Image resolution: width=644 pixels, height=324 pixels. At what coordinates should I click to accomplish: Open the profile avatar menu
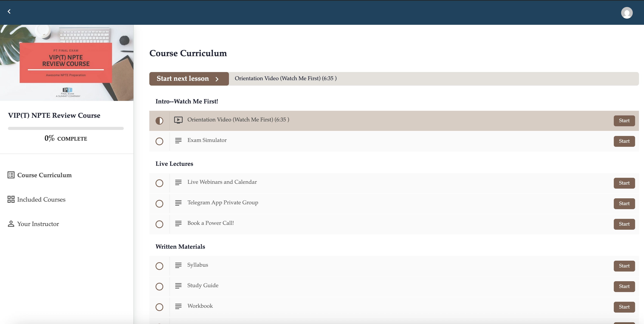(x=627, y=13)
